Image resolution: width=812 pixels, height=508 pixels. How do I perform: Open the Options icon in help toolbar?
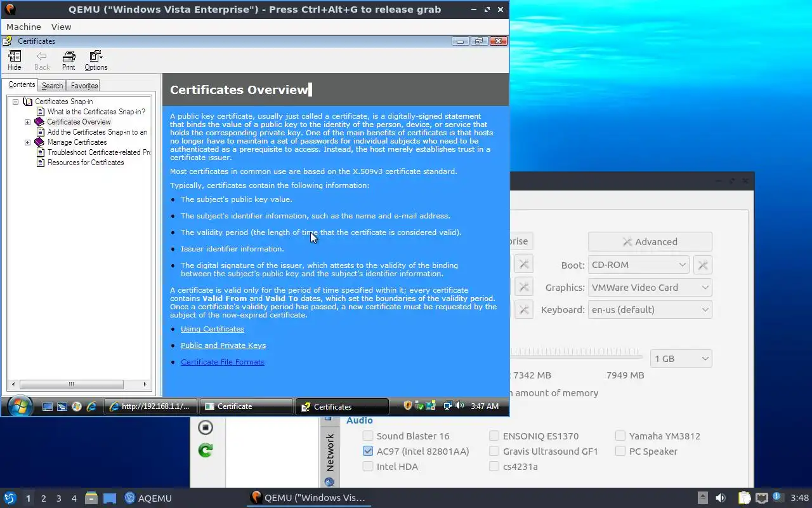pos(96,60)
